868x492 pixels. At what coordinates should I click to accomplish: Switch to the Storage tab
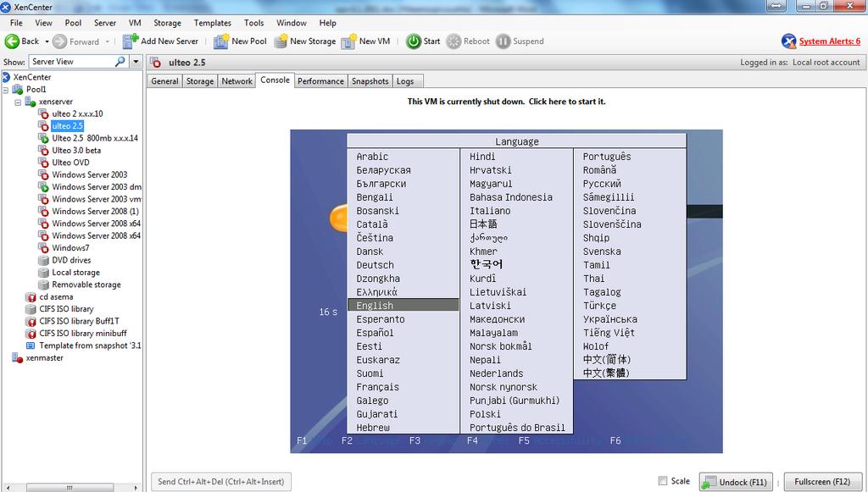[x=200, y=81]
